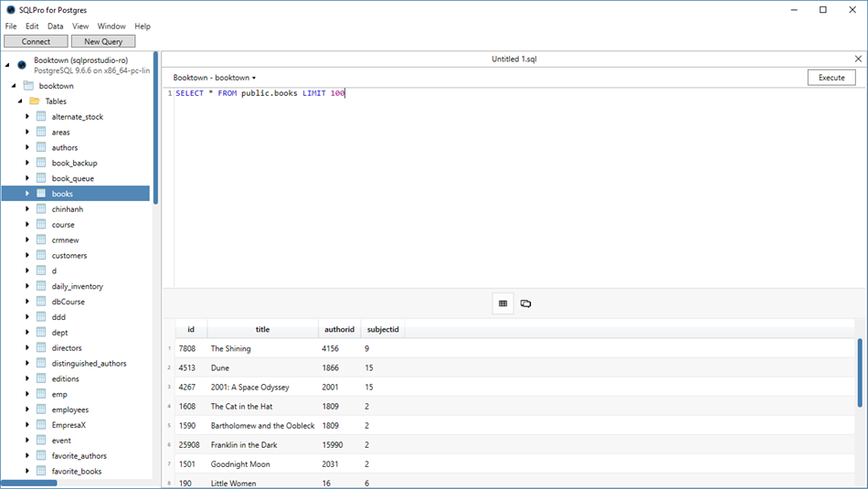Click the booktown database icon

coord(28,86)
